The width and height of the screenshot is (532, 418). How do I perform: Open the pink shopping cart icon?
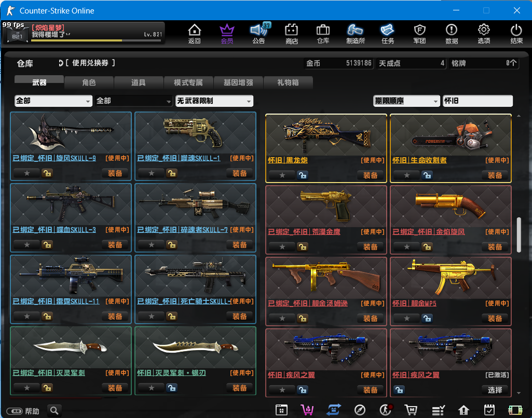(x=307, y=410)
